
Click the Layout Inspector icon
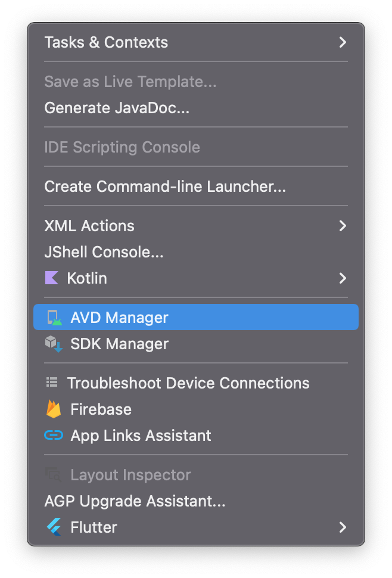tap(52, 475)
